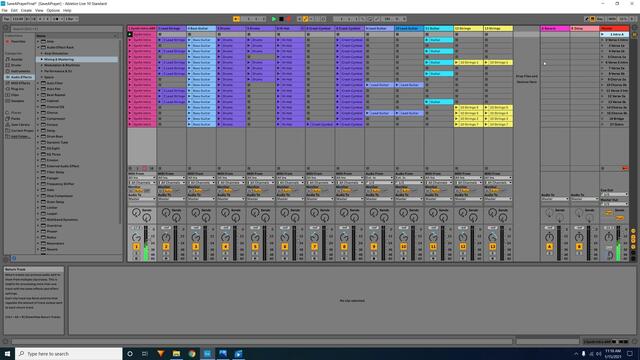Stop playback with the transport Stop button
Image resolution: width=640 pixels, height=360 pixels.
[281, 19]
